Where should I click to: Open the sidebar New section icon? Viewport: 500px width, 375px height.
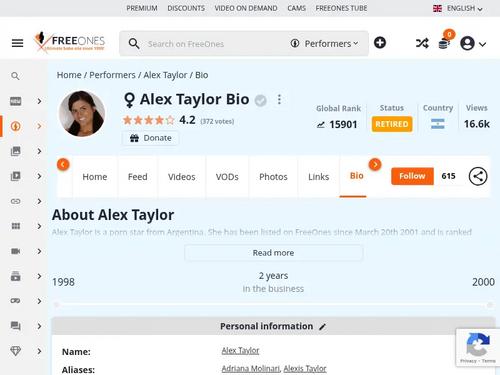tap(16, 101)
